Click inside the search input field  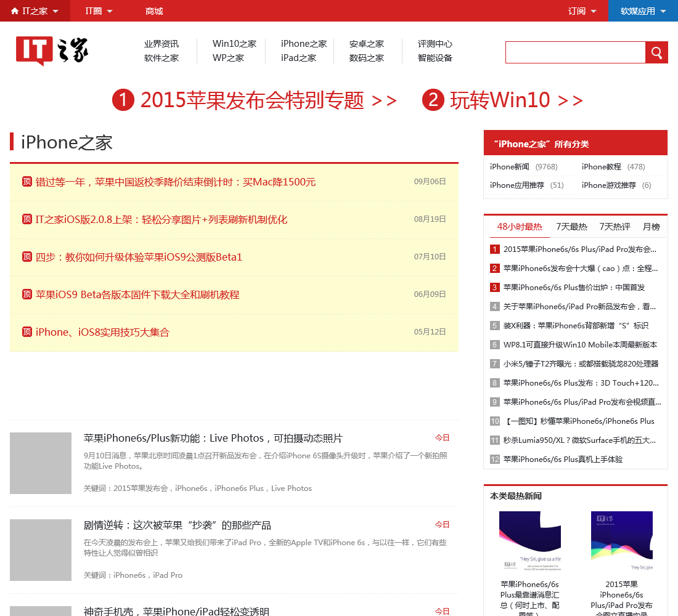click(x=576, y=53)
